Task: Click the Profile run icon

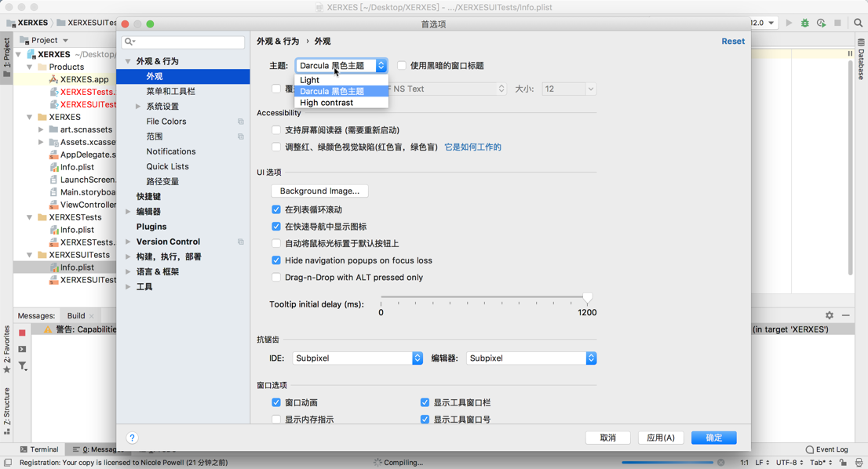Action: (x=822, y=23)
